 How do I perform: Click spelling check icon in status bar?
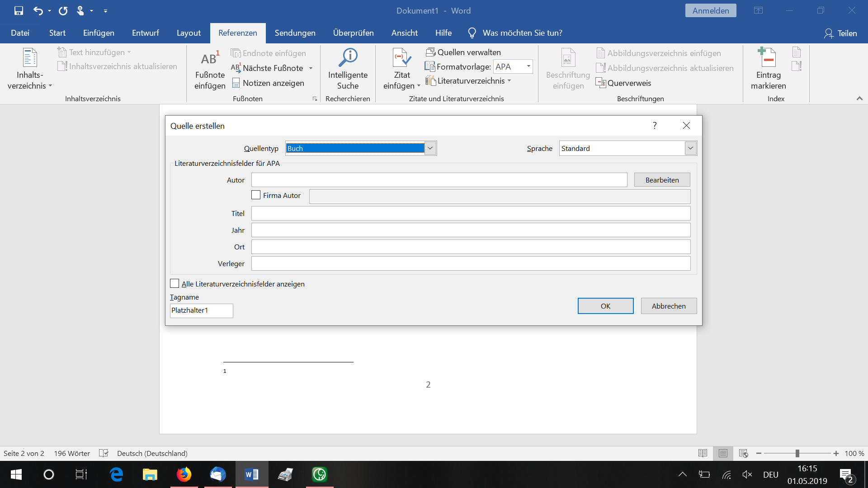[104, 453]
